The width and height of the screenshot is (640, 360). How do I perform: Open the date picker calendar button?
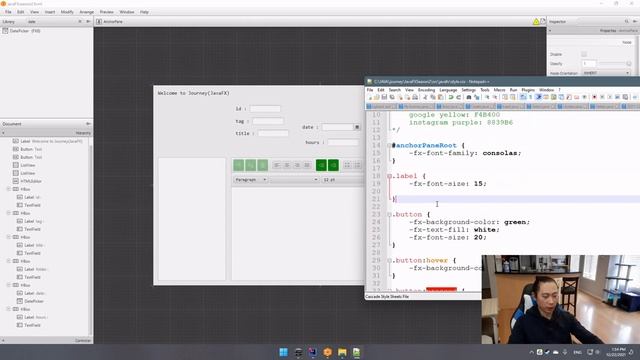click(357, 127)
